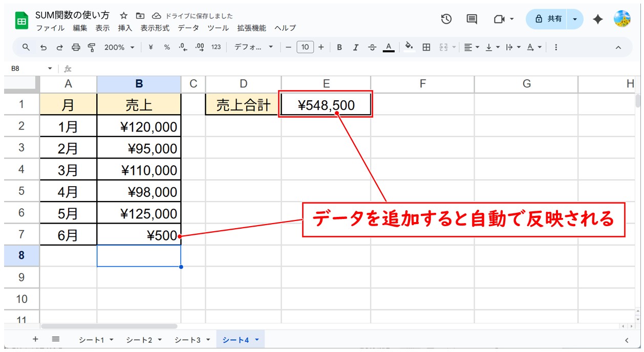Open the font family dropdown
The image size is (644, 352).
click(254, 47)
